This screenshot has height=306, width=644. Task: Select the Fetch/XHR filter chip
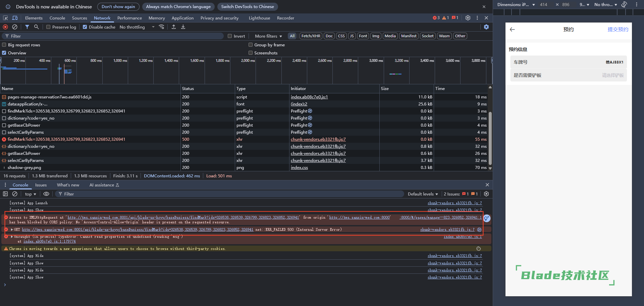click(311, 36)
